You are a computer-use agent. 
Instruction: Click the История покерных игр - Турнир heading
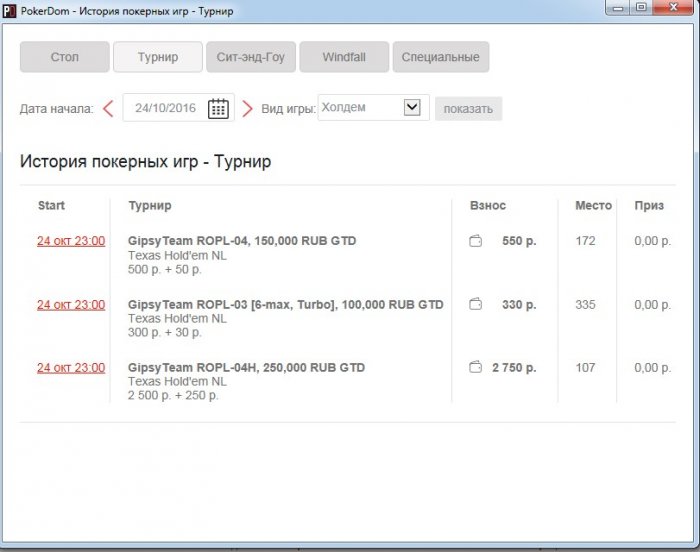point(146,161)
